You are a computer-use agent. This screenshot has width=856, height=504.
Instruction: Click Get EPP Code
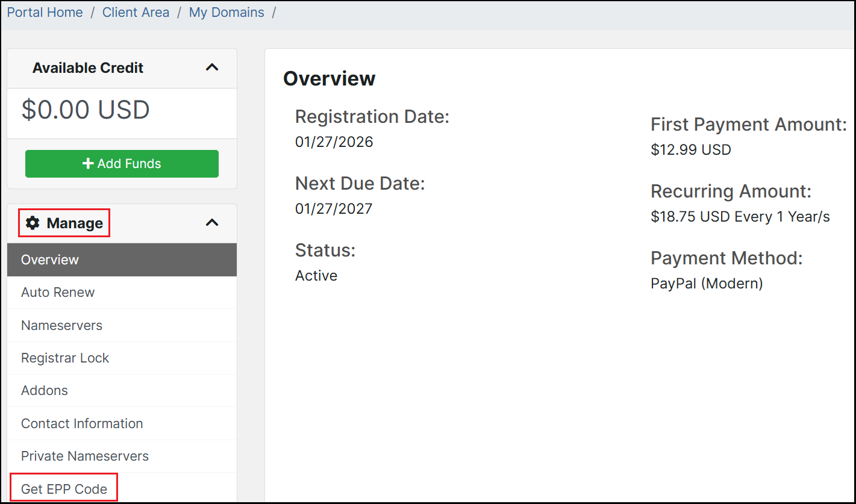tap(64, 489)
